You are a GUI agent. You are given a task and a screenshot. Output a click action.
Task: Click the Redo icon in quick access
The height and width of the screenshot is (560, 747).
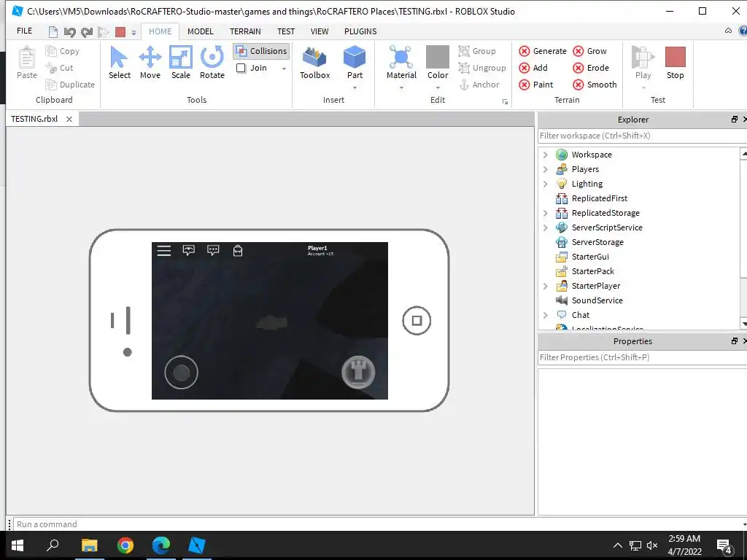click(87, 32)
